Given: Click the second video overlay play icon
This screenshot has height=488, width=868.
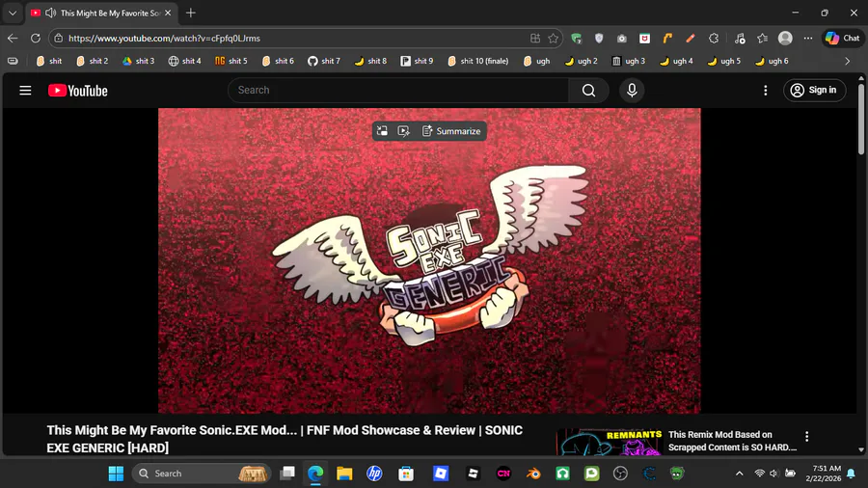Looking at the screenshot, I should point(403,131).
